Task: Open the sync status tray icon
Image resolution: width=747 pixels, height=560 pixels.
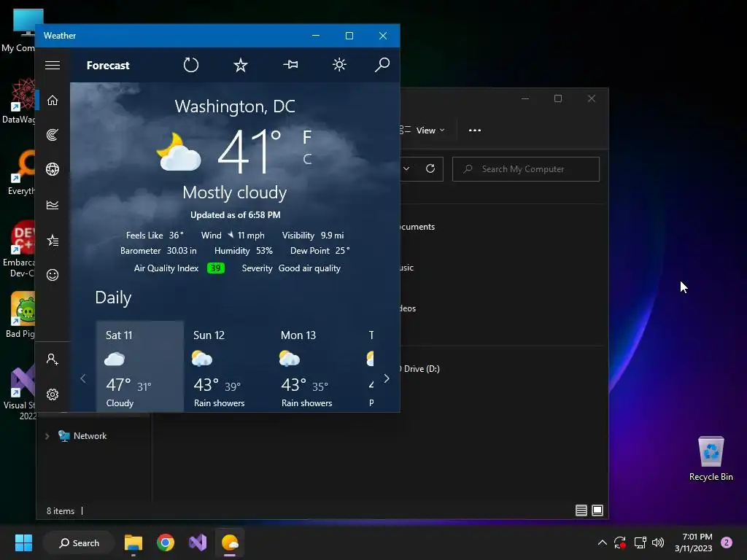Action: pos(620,542)
